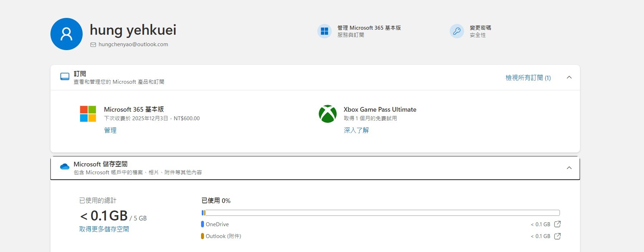The width and height of the screenshot is (644, 252).
Task: Open OneDrive storage external link icon
Action: click(557, 224)
